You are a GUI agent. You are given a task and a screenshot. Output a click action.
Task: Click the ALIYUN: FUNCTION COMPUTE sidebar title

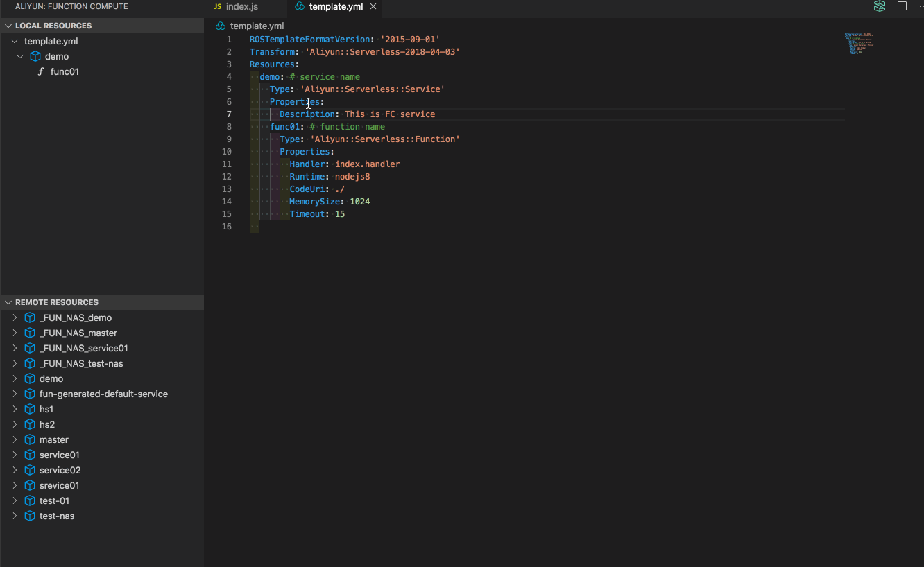click(x=71, y=6)
